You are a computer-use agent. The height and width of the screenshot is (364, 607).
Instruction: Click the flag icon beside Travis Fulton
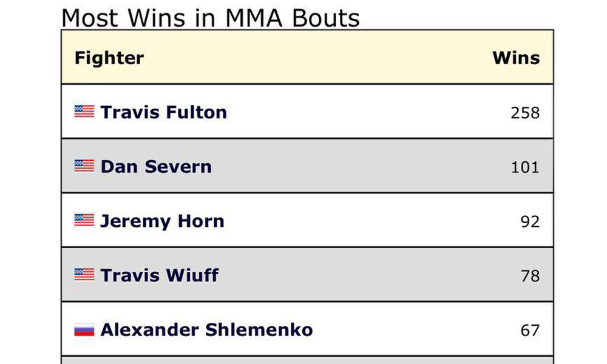pyautogui.click(x=84, y=112)
